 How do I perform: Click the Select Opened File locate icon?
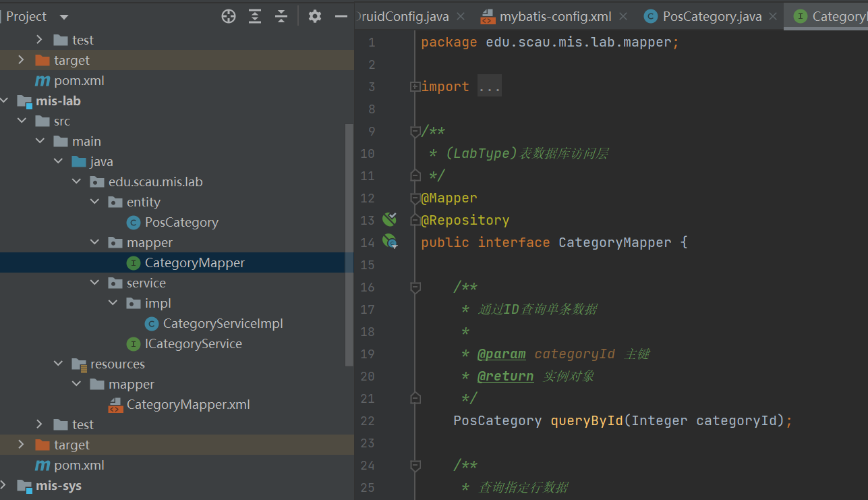(x=229, y=17)
